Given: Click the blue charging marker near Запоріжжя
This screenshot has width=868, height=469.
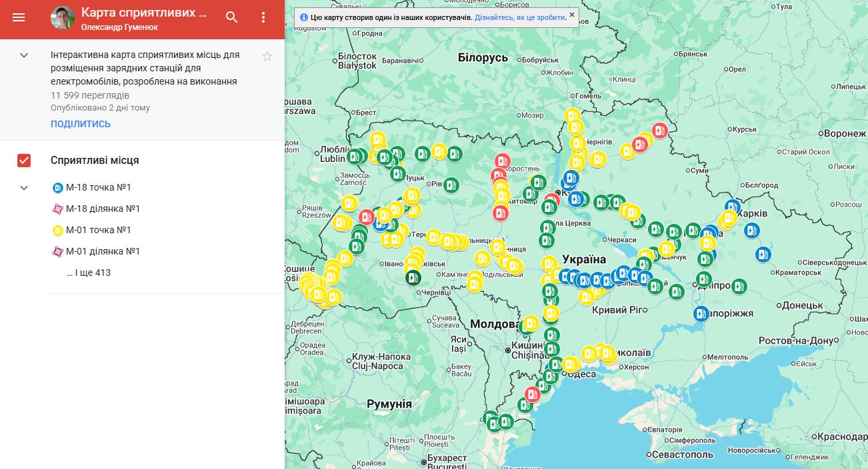Looking at the screenshot, I should point(701,313).
